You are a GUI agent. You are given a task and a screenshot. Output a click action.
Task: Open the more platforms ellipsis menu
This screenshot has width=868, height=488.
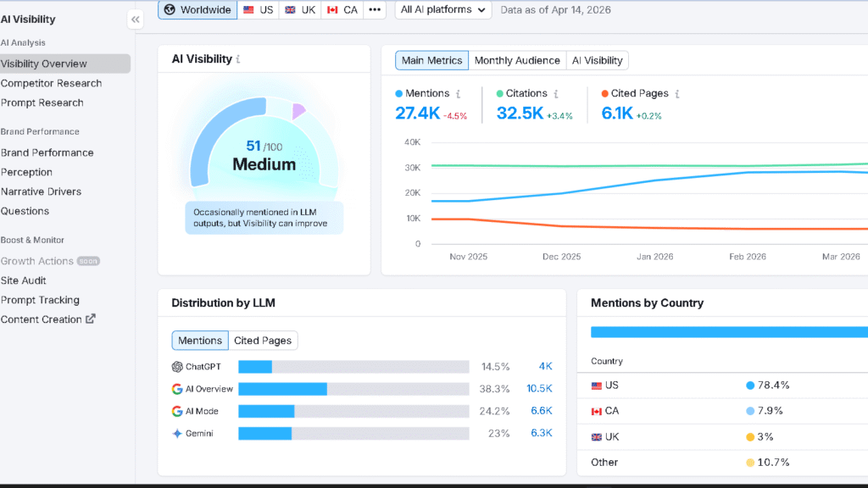pyautogui.click(x=374, y=9)
